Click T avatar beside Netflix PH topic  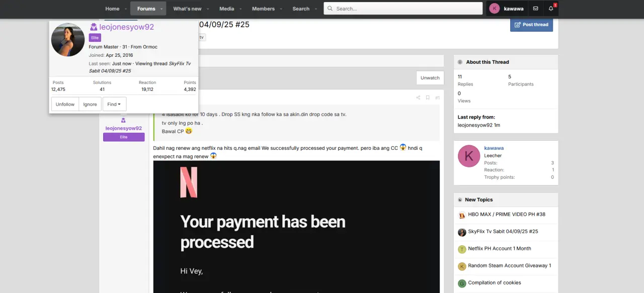pos(462,250)
